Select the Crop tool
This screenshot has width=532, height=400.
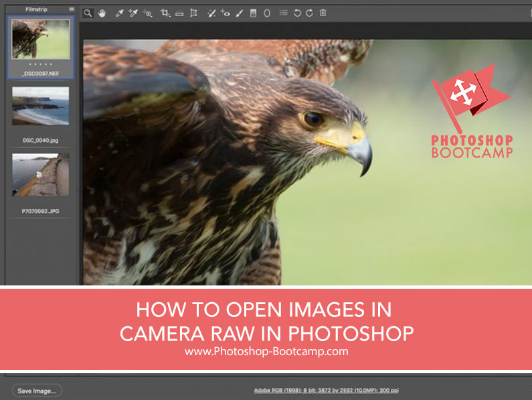coord(165,13)
